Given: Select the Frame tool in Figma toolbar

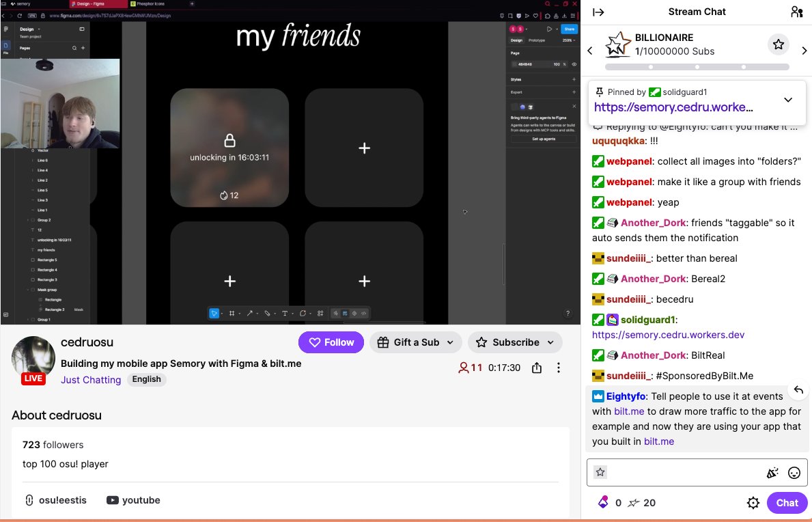Looking at the screenshot, I should point(232,314).
